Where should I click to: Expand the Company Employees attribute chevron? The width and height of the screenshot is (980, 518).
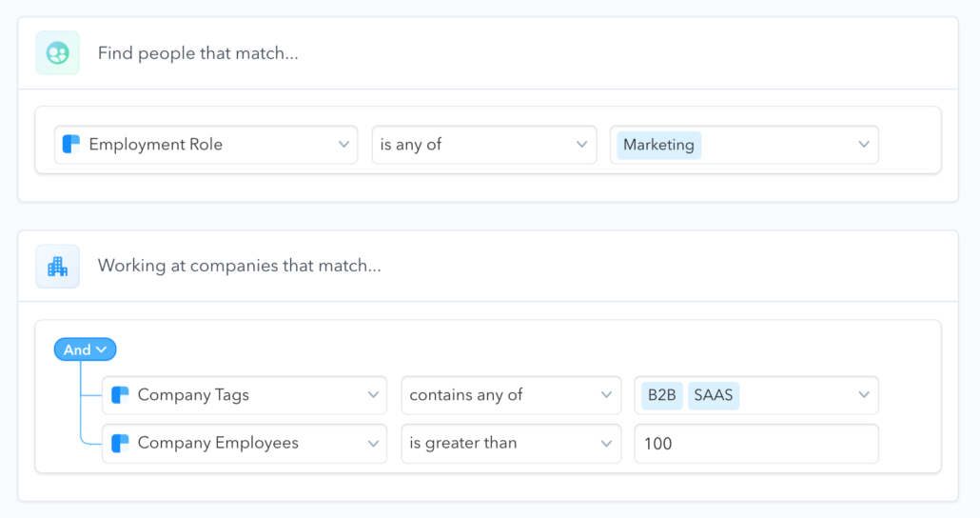tap(372, 444)
